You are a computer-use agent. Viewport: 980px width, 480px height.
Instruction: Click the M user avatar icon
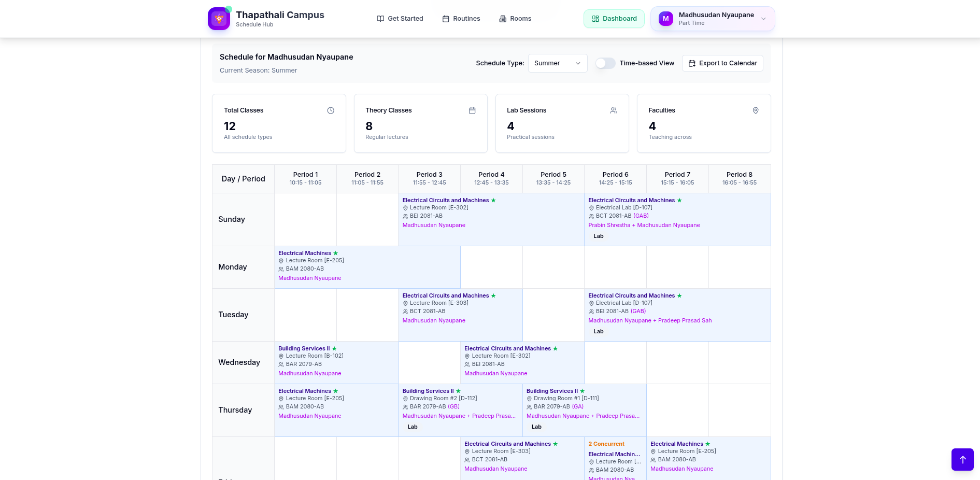(666, 19)
